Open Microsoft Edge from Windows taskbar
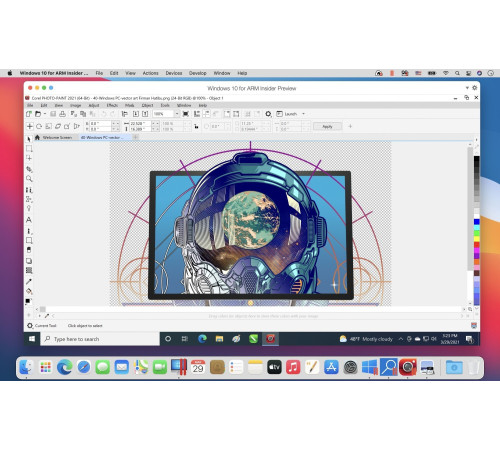This screenshot has width=500, height=450. click(202, 339)
